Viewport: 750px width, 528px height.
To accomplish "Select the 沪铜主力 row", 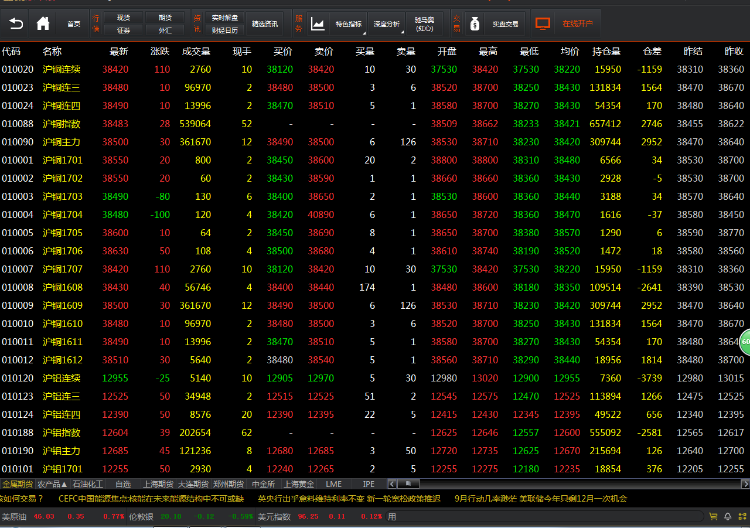I will pyautogui.click(x=375, y=142).
